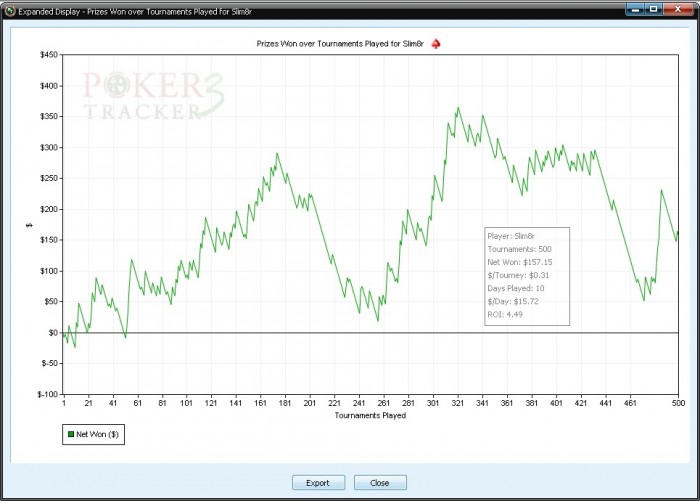Maximize the Expanded Display window
The image size is (700, 501).
tap(654, 8)
